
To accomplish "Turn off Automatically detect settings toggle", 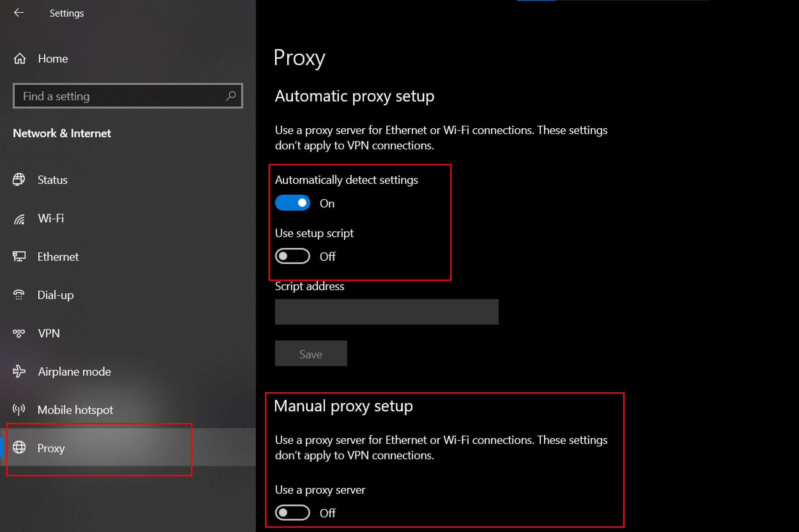I will [292, 203].
